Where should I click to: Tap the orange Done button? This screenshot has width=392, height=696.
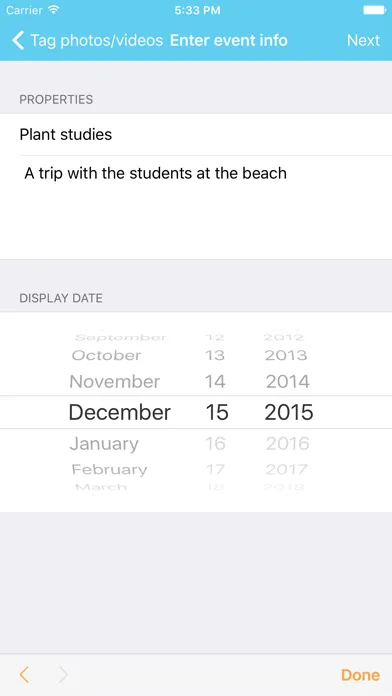360,675
